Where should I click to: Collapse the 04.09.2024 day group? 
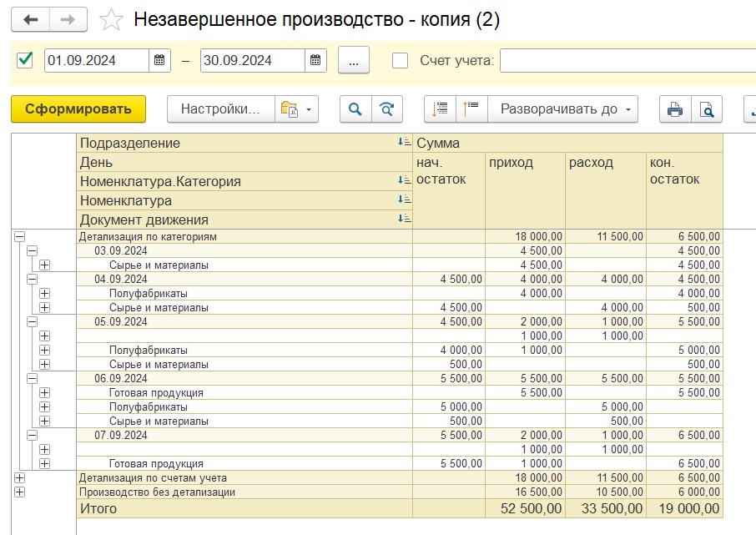(32, 279)
